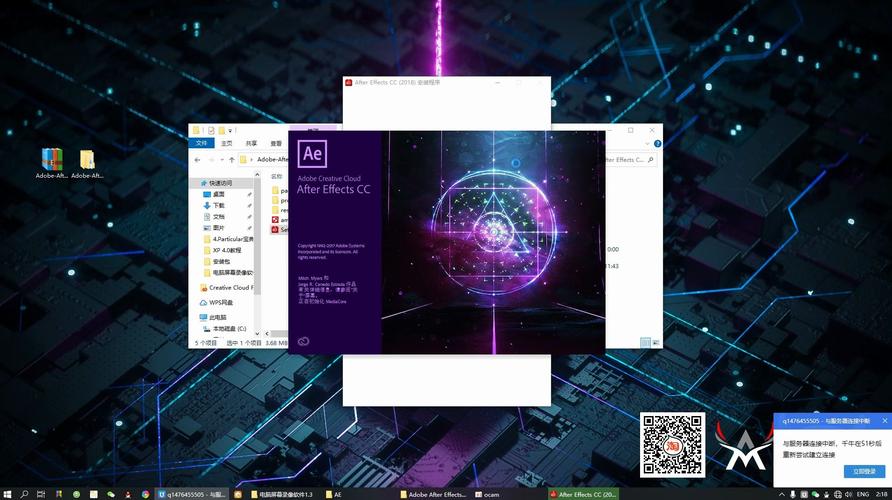Go back in File Explorer
892x500 pixels.
coord(197,160)
